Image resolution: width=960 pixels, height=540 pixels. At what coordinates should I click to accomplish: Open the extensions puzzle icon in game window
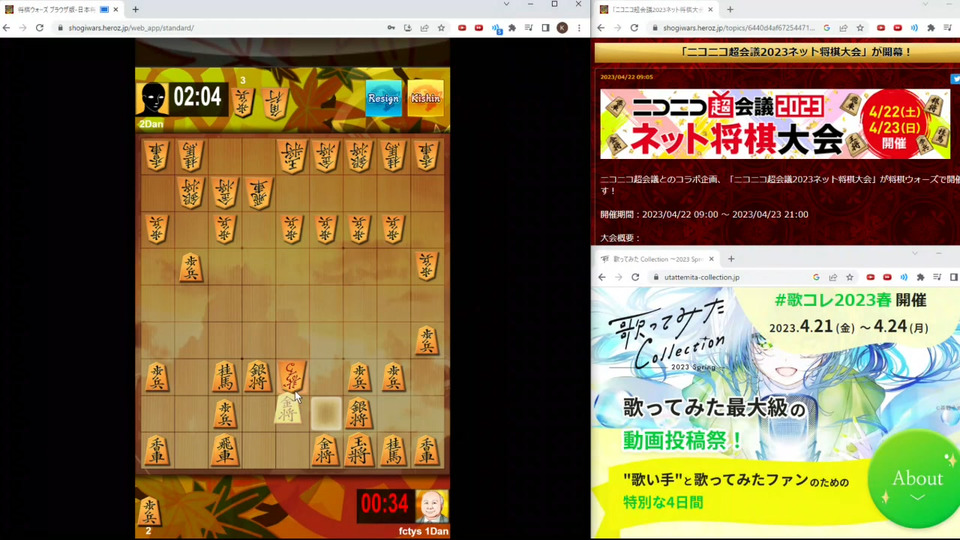click(512, 28)
